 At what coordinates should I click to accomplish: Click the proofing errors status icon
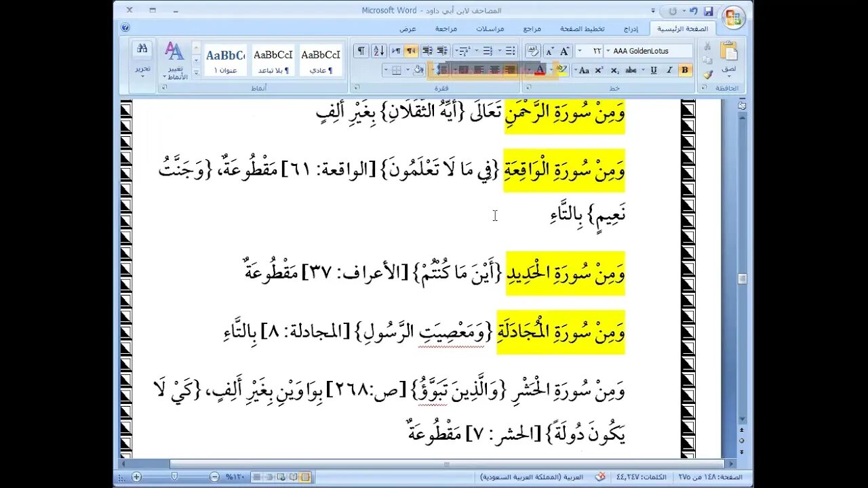pyautogui.click(x=600, y=477)
